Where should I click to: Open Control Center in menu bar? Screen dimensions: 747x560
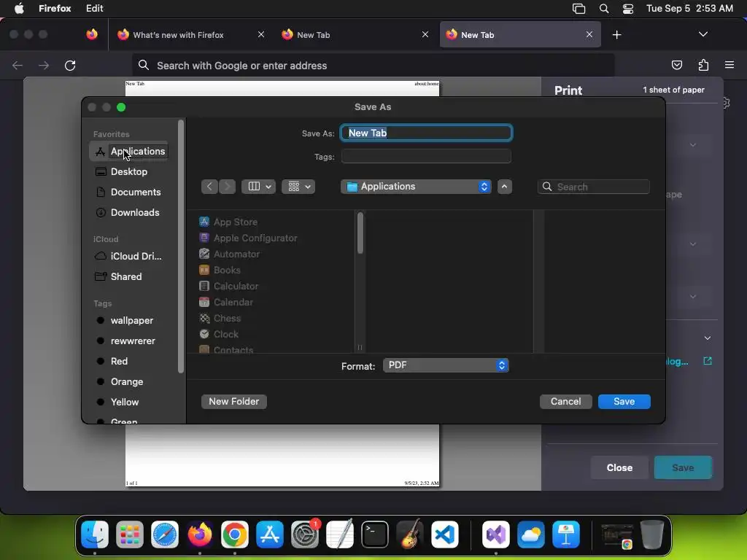[628, 9]
